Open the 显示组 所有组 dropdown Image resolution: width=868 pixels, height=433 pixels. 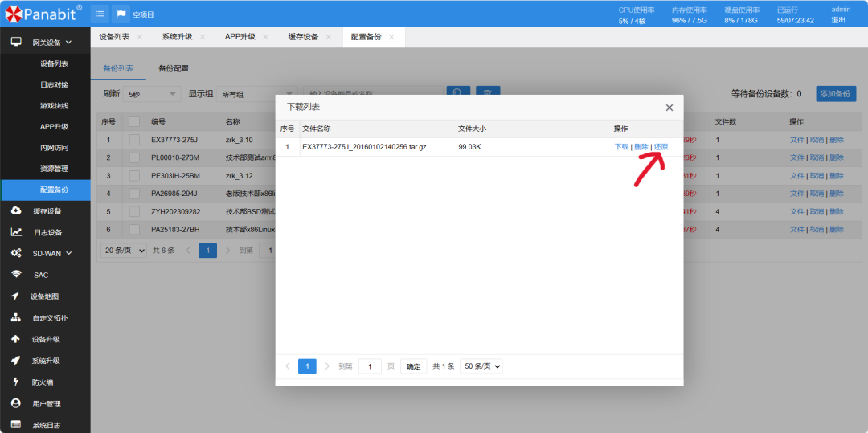coord(257,94)
